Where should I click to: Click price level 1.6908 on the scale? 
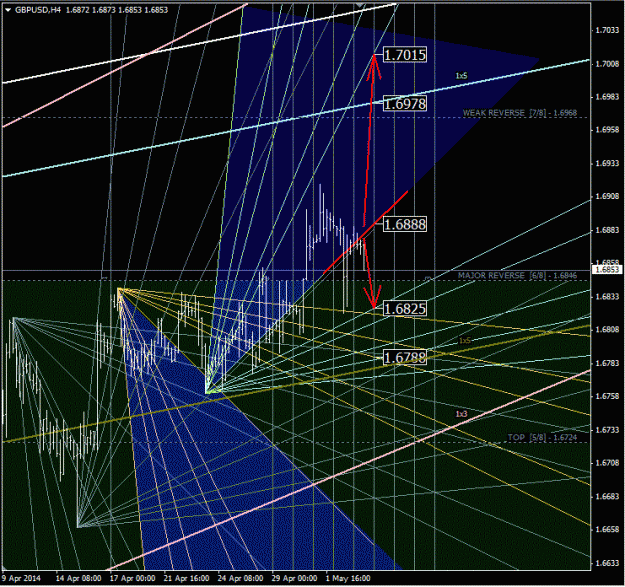pos(607,196)
